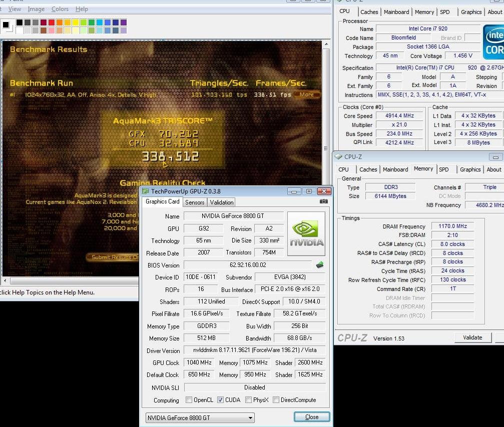Click the Submit Results button in AquaMark
504x427 pixels.
113,257
